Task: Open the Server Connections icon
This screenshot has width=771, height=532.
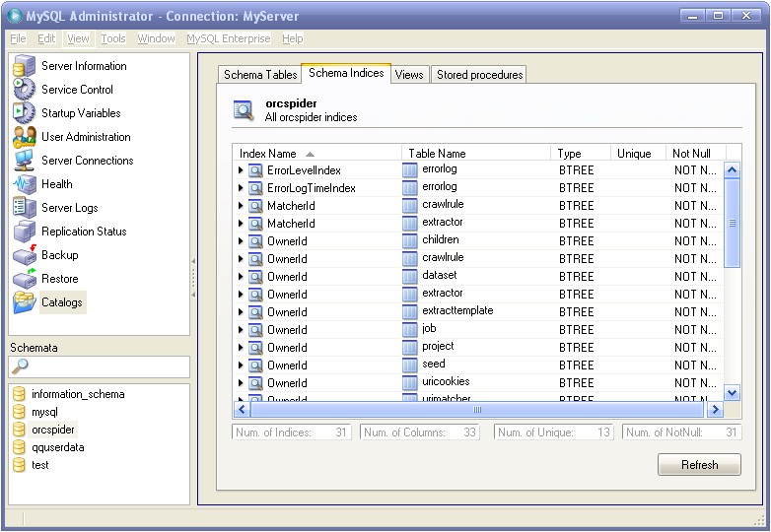Action: click(x=25, y=161)
